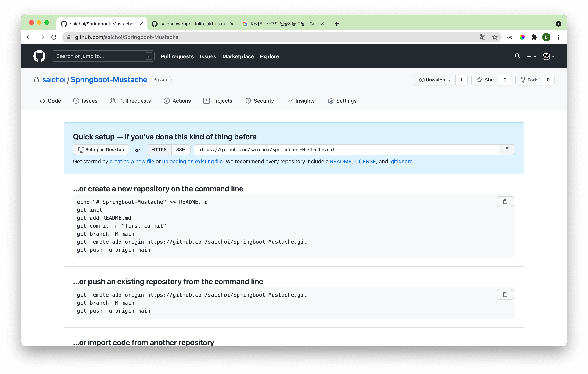Image resolution: width=588 pixels, height=374 pixels.
Task: Open the repository Settings tab
Action: tap(342, 101)
